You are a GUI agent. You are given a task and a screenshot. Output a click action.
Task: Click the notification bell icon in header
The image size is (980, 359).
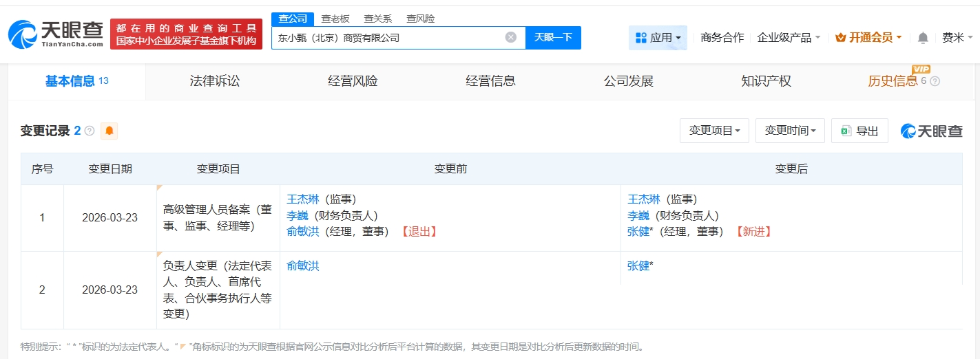pyautogui.click(x=923, y=38)
